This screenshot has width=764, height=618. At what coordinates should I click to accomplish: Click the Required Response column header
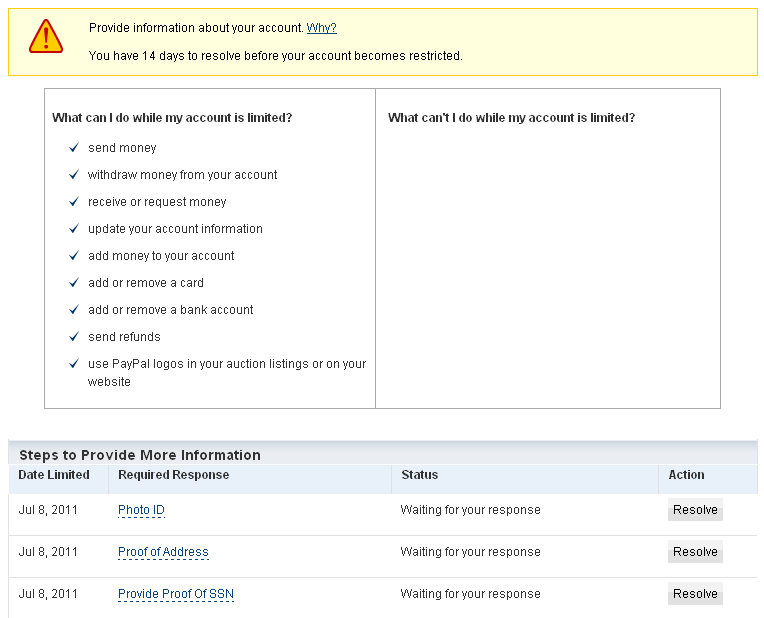click(173, 475)
